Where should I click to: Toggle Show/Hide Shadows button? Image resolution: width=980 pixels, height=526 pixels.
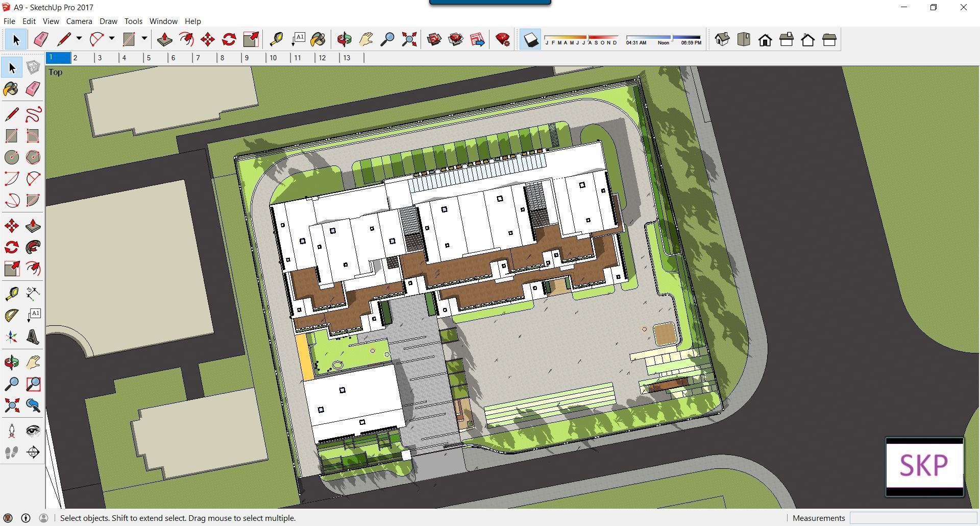(x=530, y=39)
